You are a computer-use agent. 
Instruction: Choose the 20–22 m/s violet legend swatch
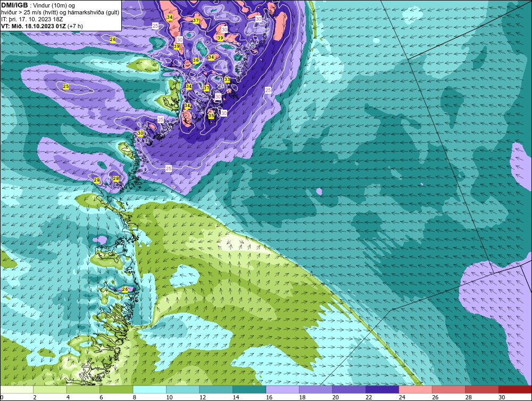tap(349, 389)
